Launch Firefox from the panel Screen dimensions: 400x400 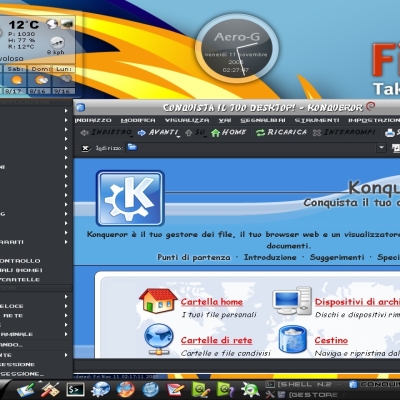click(x=125, y=389)
